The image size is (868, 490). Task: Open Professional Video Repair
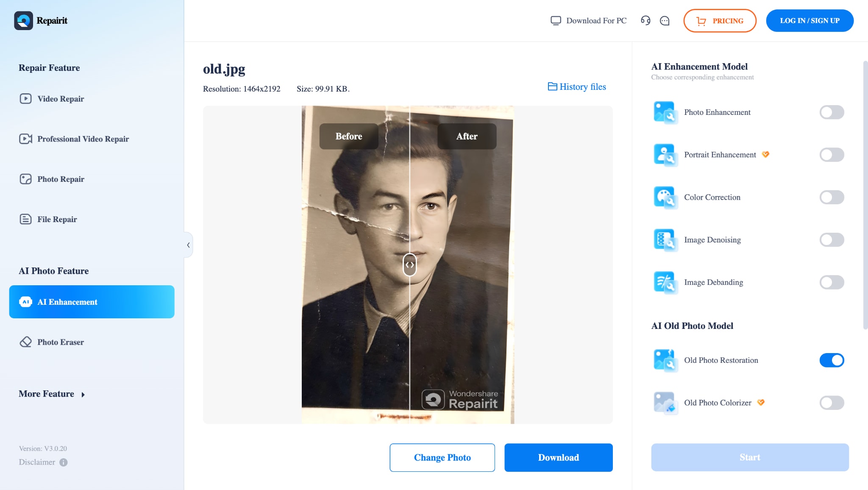tap(92, 139)
